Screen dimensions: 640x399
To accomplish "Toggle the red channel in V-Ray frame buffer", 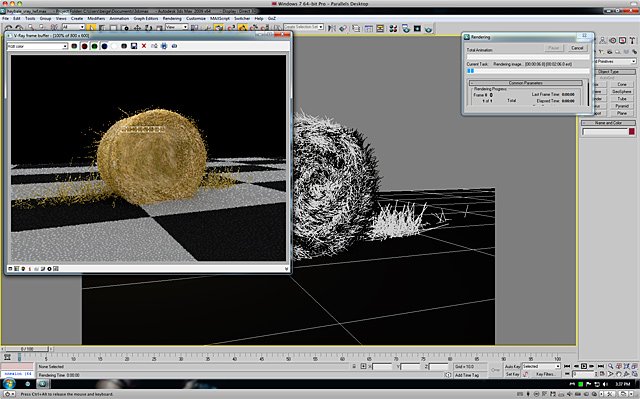I will pos(84,46).
